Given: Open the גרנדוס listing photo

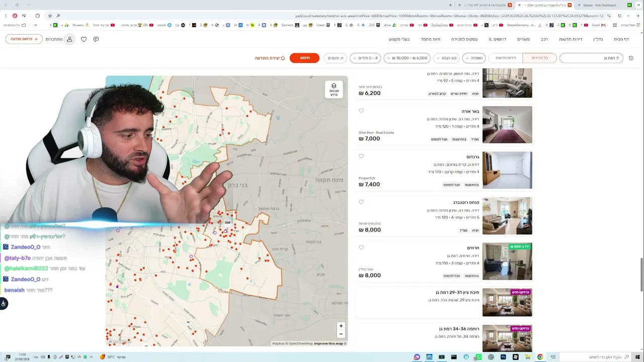Looking at the screenshot, I should pyautogui.click(x=507, y=170).
